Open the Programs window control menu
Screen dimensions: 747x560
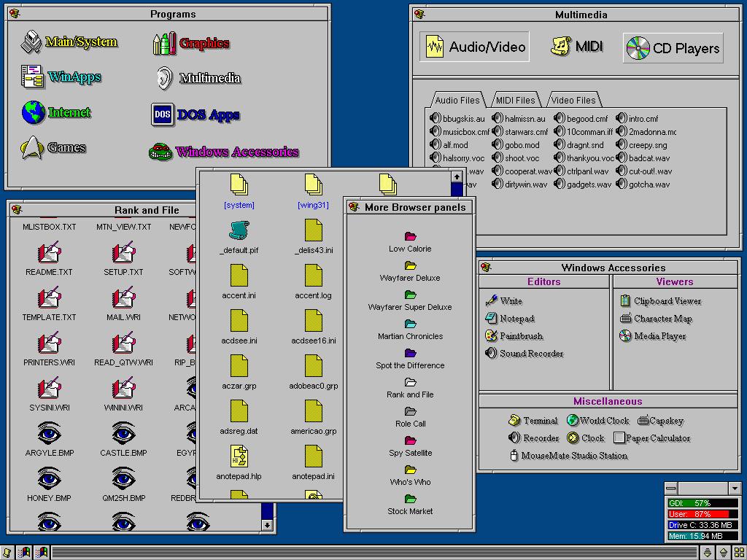pos(15,14)
